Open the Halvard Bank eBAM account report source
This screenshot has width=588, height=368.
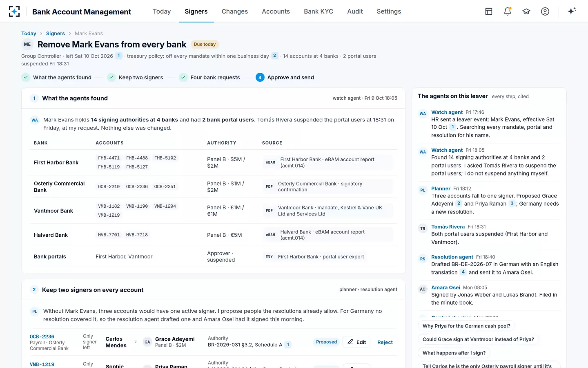click(328, 235)
